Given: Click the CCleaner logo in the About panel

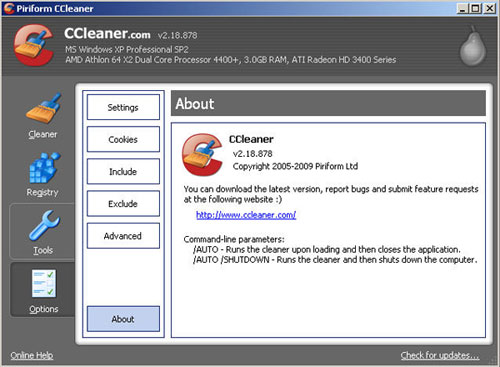Looking at the screenshot, I should point(202,154).
